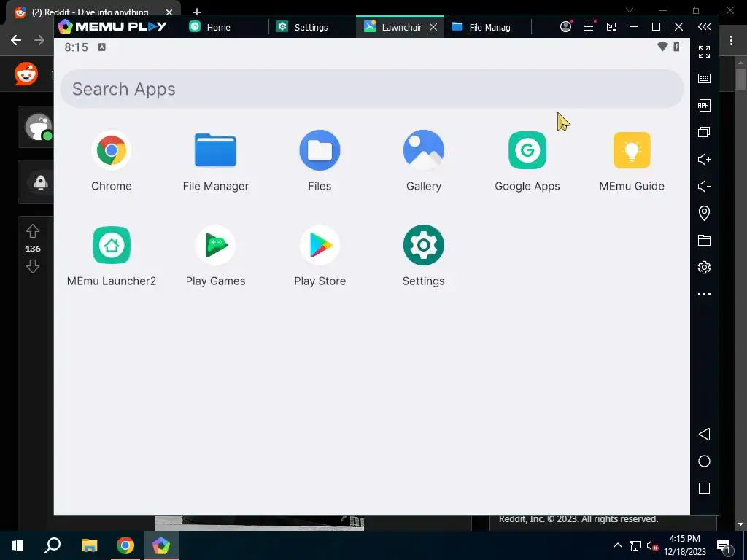Image resolution: width=747 pixels, height=560 pixels.
Task: Open the Gallery app
Action: click(x=424, y=150)
